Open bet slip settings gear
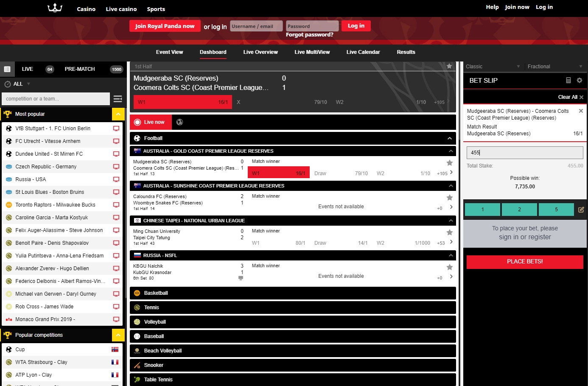Screen dimensions: 588x386 click(x=580, y=80)
